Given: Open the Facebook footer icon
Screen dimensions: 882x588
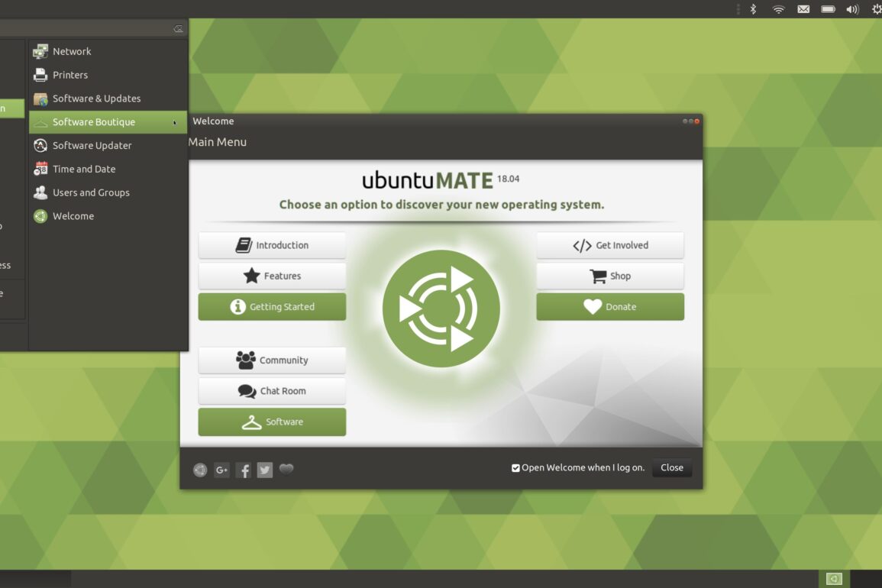Looking at the screenshot, I should coord(243,470).
